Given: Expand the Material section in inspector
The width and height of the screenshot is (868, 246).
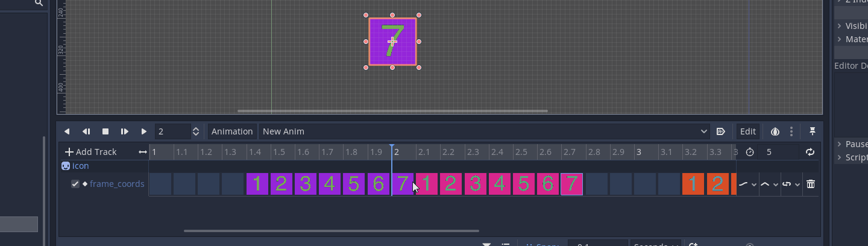Looking at the screenshot, I should point(853,39).
